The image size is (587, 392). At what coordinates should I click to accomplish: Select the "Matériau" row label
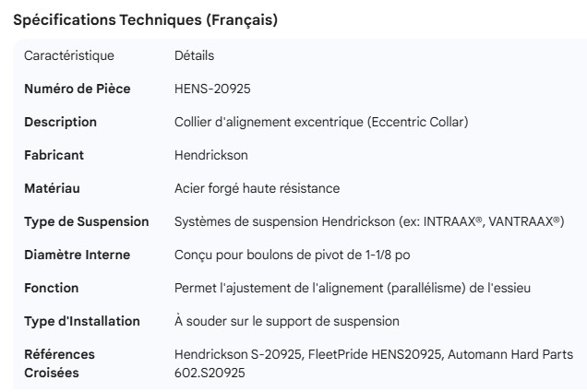[52, 188]
